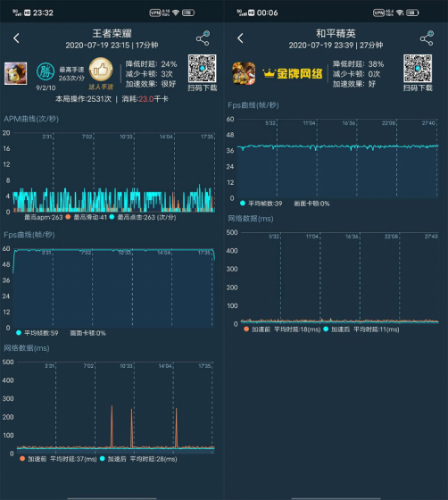The image size is (448, 500).
Task: Tap left 网络数据(ms) chart heading
Action: pyautogui.click(x=27, y=348)
